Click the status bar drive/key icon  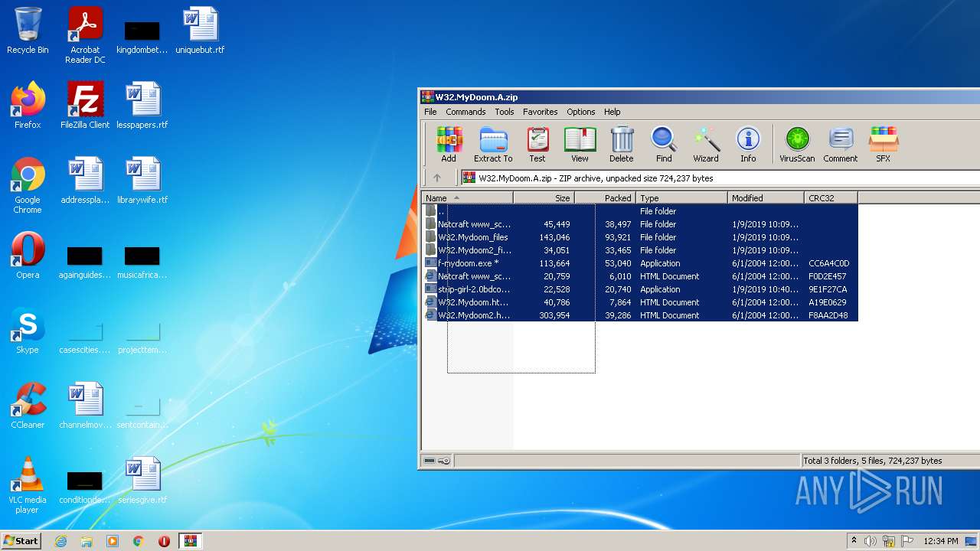[437, 461]
